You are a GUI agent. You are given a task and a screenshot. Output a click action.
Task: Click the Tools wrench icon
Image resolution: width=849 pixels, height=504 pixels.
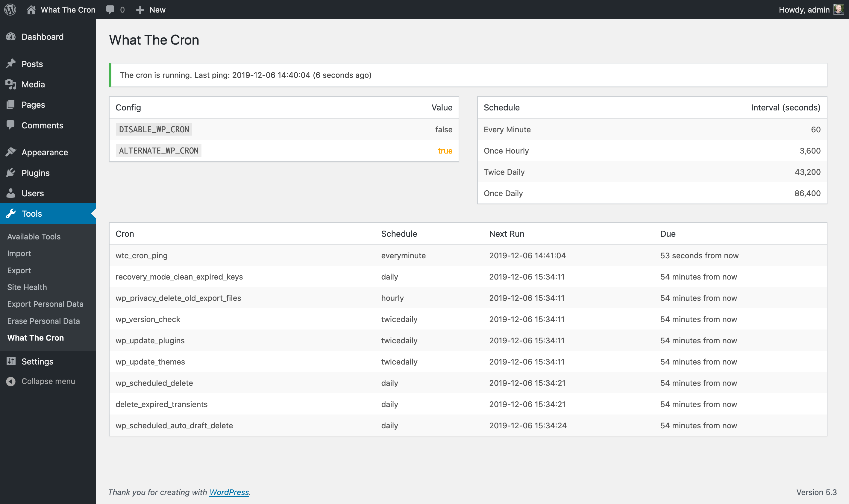pos(11,213)
